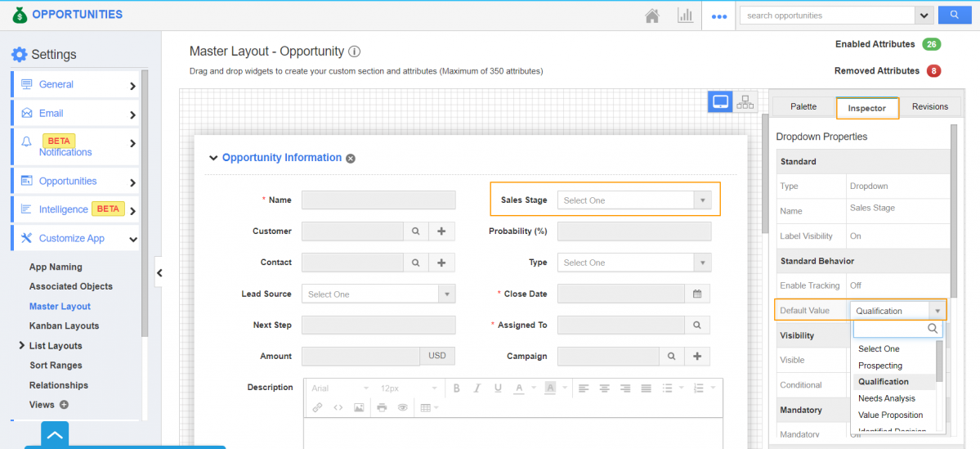Screen dimensions: 980x449
Task: Remove the Opportunity Information section
Action: point(351,159)
